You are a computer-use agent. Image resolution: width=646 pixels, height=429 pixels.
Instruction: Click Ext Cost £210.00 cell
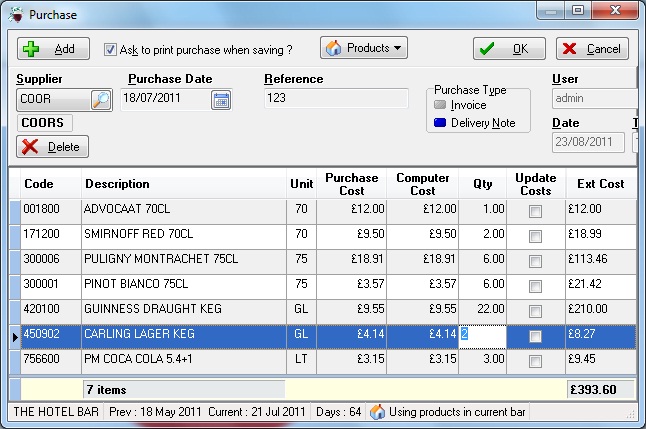(601, 312)
